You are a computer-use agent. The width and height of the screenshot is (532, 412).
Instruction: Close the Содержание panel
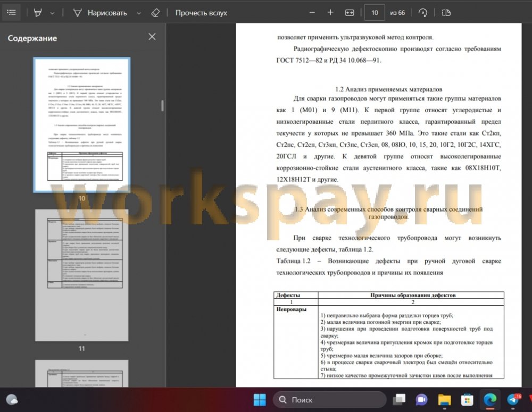(x=152, y=37)
